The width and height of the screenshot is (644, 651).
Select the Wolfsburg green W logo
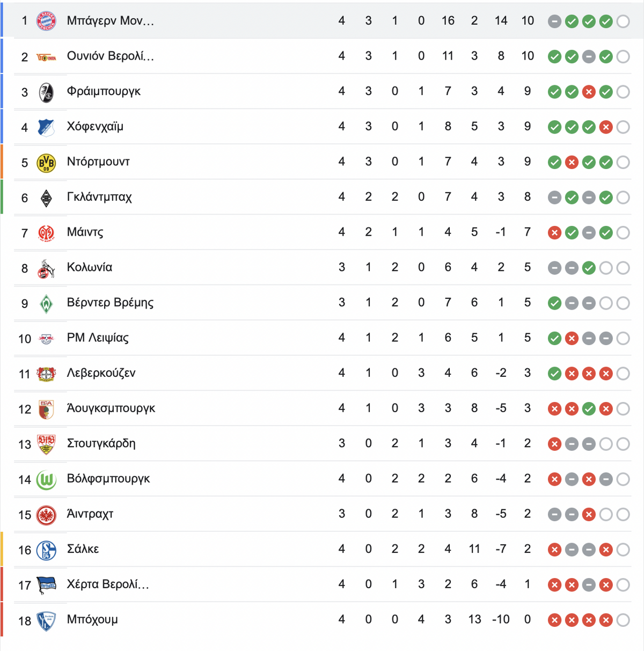[46, 480]
